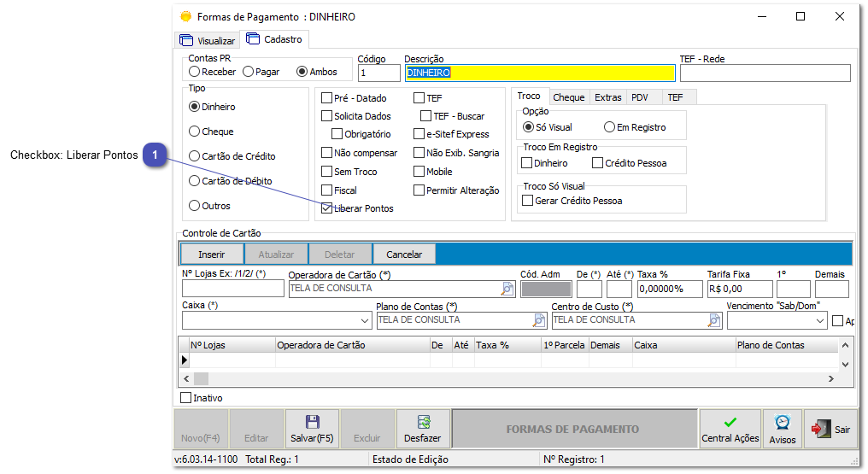
Task: Click the Tarifa Fixa R$ 0,00 field
Action: click(740, 289)
